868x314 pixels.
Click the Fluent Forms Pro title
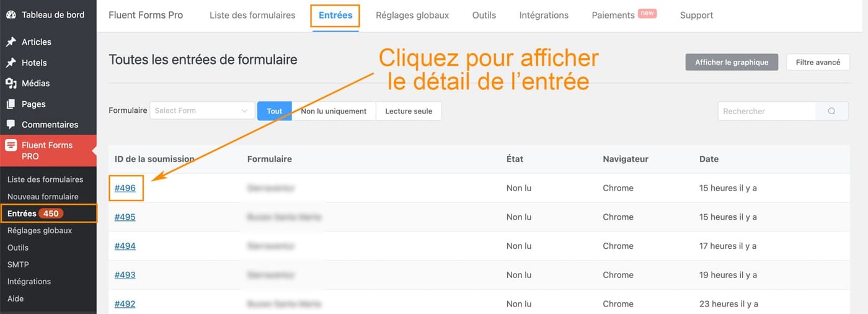click(x=146, y=15)
